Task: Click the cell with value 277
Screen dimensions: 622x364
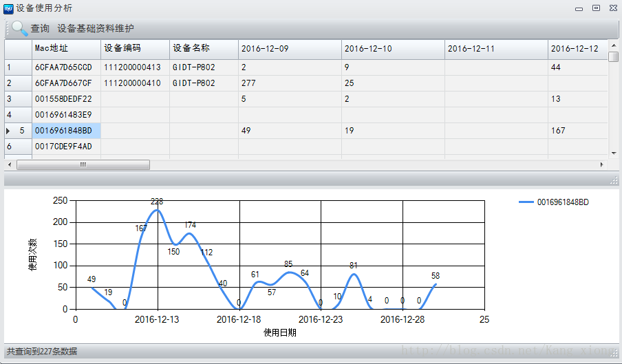Action: pos(290,83)
